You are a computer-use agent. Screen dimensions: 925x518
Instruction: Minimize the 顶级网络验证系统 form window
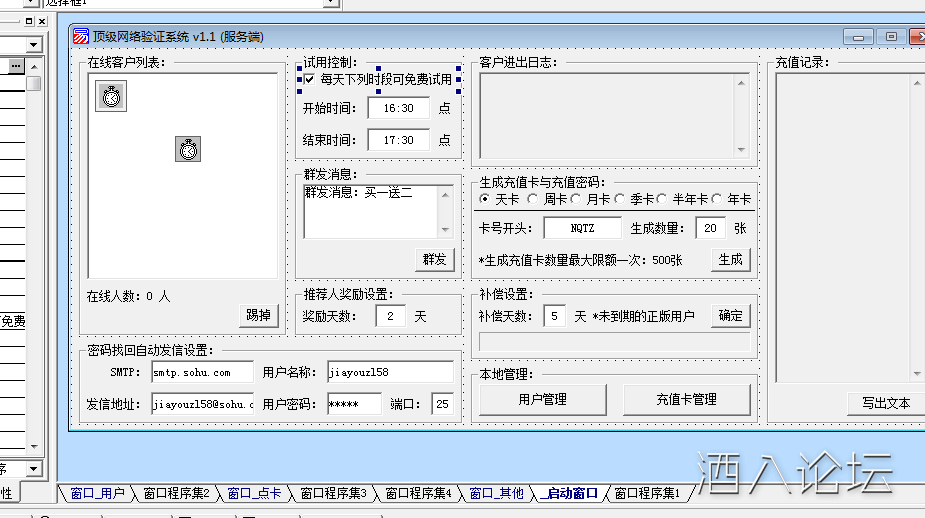(859, 37)
